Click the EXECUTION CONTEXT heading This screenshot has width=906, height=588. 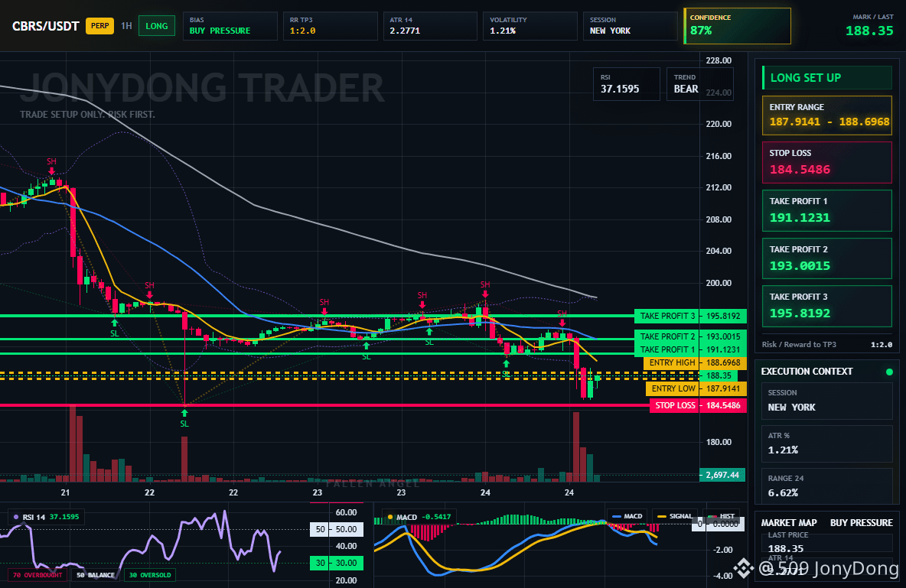pyautogui.click(x=807, y=372)
